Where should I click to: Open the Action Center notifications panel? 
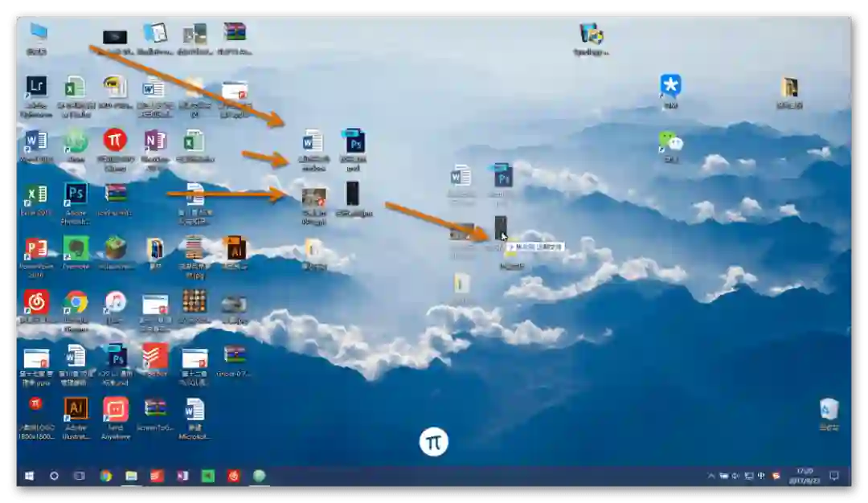833,476
